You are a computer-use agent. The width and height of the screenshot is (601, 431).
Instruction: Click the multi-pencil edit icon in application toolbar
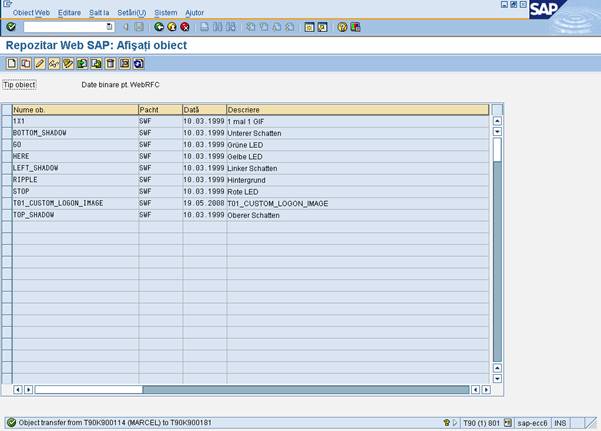coord(68,63)
